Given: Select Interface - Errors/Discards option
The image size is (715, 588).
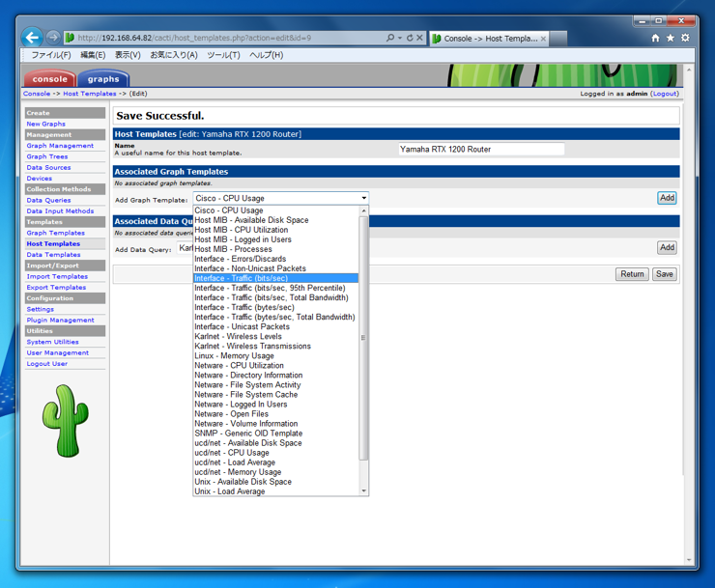Looking at the screenshot, I should tap(276, 259).
